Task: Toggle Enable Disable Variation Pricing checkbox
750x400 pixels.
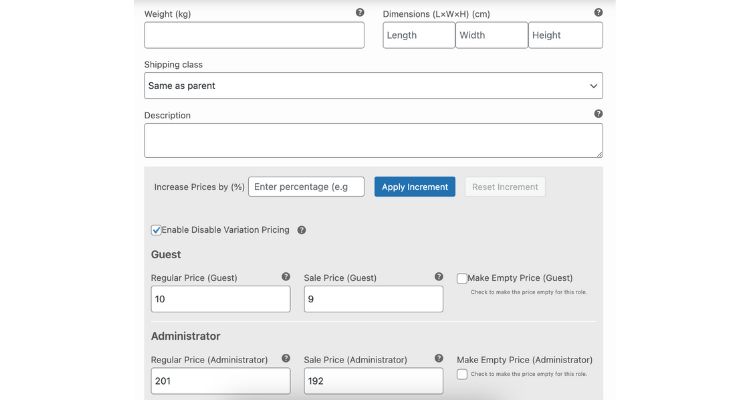Action: (x=156, y=230)
